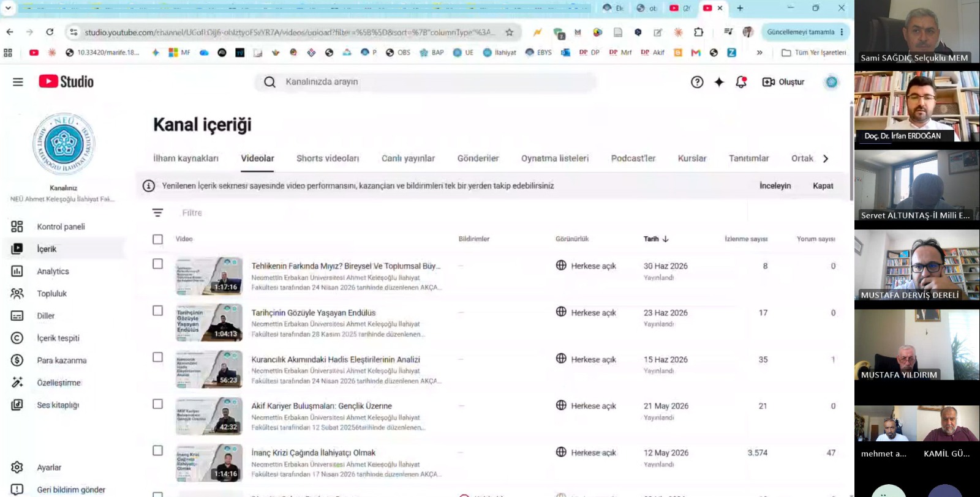980x497 pixels.
Task: Select the Akif Kariyer Buluşmaları checkbox
Action: click(157, 404)
